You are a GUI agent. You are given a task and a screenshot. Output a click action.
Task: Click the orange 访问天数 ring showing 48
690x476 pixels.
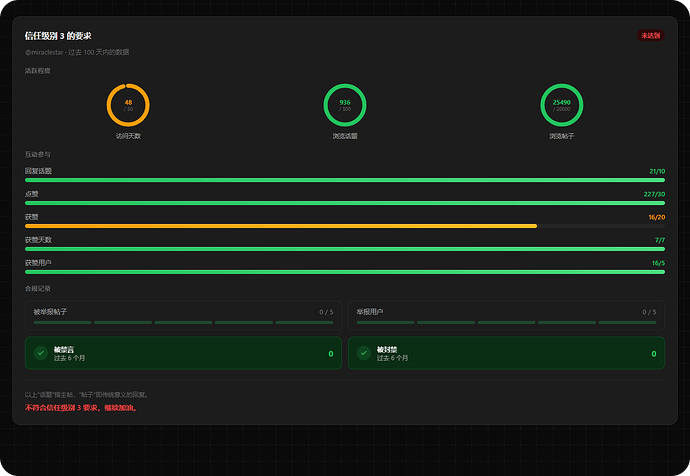pyautogui.click(x=128, y=105)
